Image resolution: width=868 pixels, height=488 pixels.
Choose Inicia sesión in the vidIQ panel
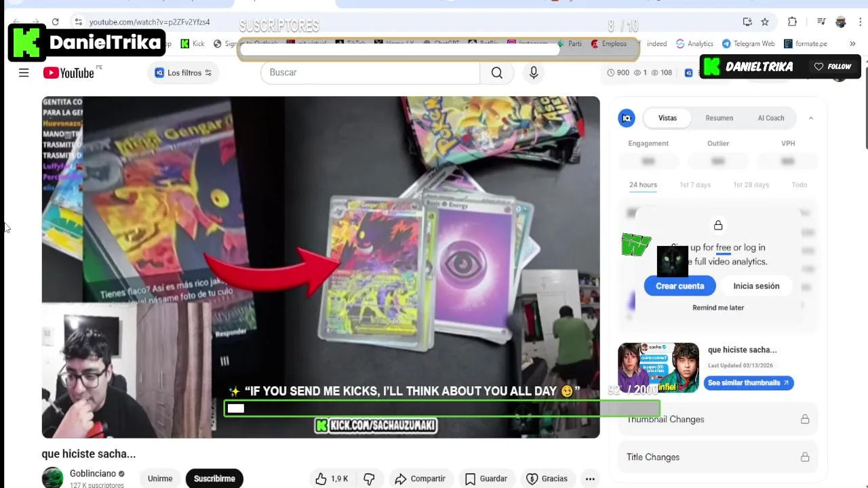click(756, 286)
